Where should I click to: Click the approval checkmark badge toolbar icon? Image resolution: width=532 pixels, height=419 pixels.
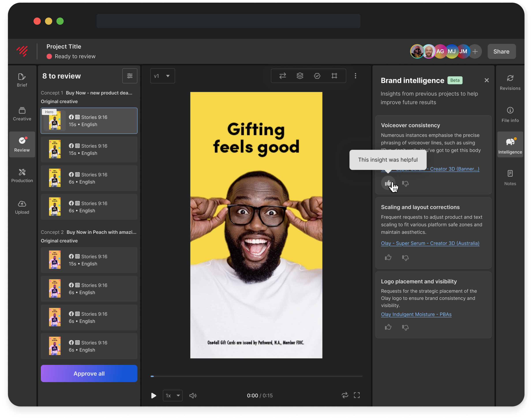(x=317, y=76)
